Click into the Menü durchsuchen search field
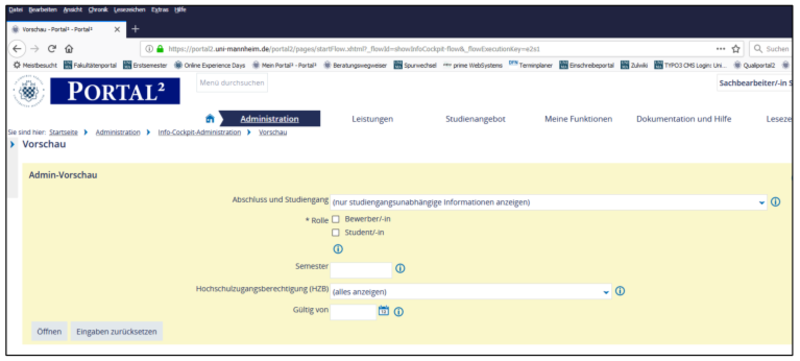The width and height of the screenshot is (800, 361). [x=232, y=83]
